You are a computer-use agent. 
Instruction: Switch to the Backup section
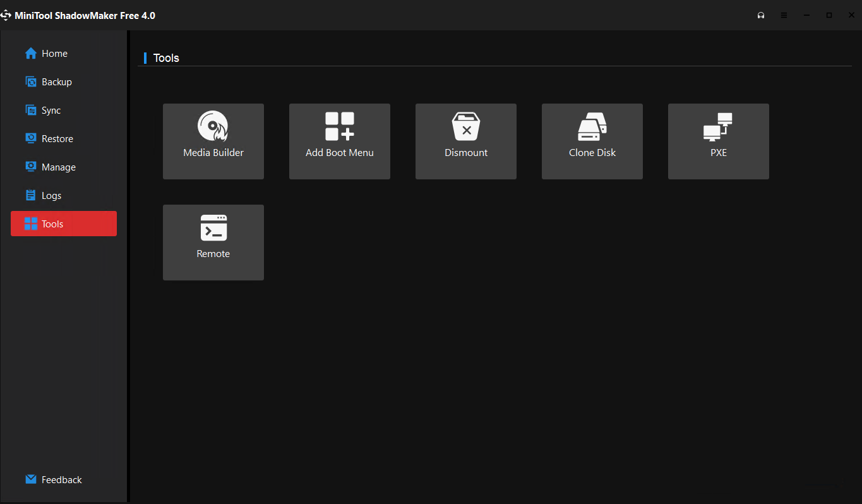64,82
